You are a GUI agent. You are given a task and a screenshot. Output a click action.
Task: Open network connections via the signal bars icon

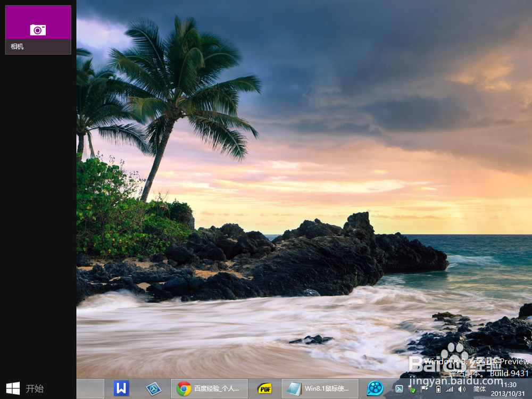pos(448,389)
